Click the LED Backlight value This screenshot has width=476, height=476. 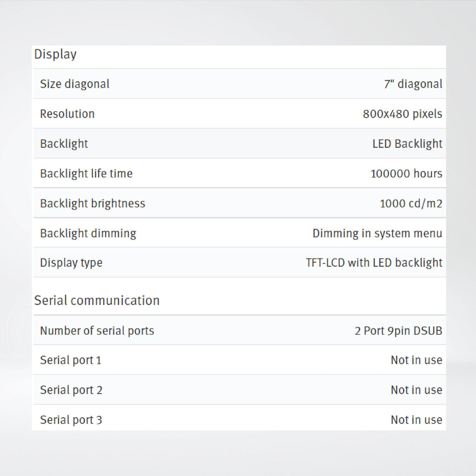click(x=407, y=144)
